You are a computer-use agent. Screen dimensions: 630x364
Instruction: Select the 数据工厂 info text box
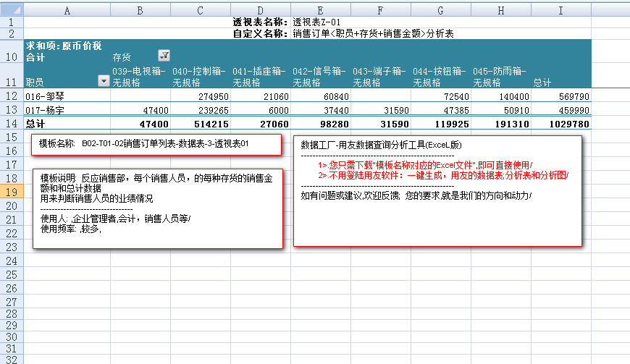tap(437, 190)
